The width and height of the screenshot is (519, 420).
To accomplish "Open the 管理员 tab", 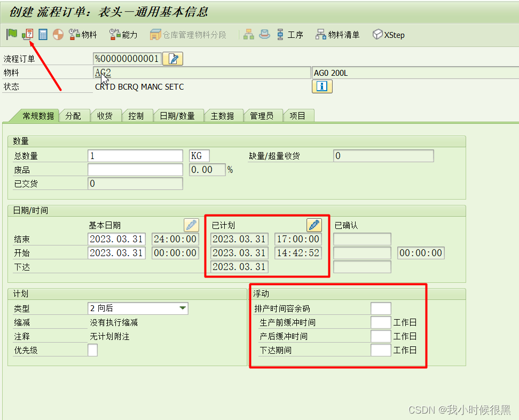I will (x=263, y=115).
